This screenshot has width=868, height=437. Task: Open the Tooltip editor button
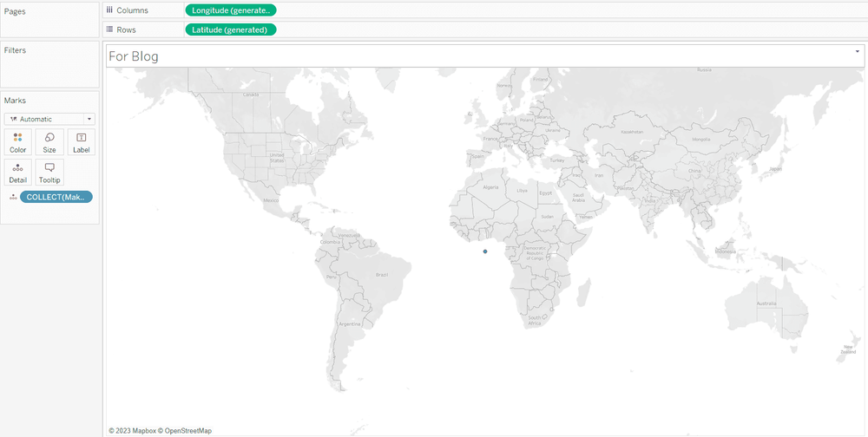click(49, 172)
